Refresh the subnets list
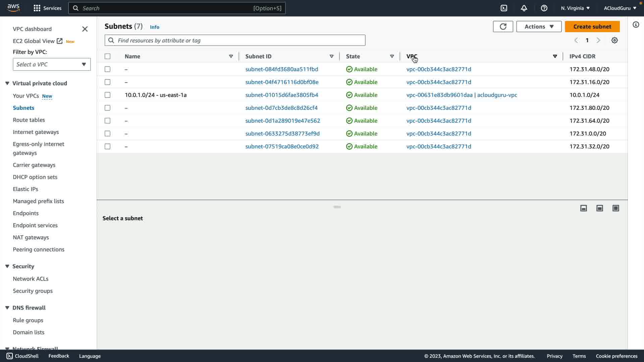This screenshot has height=362, width=644. coord(503,26)
